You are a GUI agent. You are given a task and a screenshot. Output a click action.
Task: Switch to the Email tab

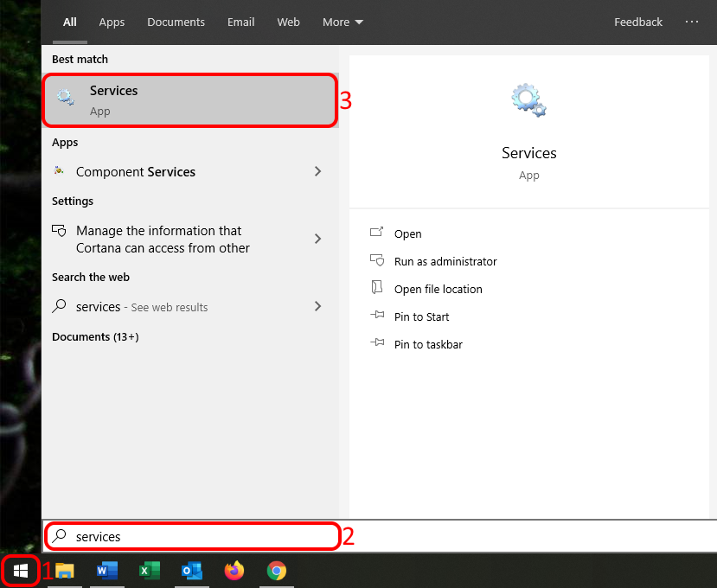pos(240,22)
